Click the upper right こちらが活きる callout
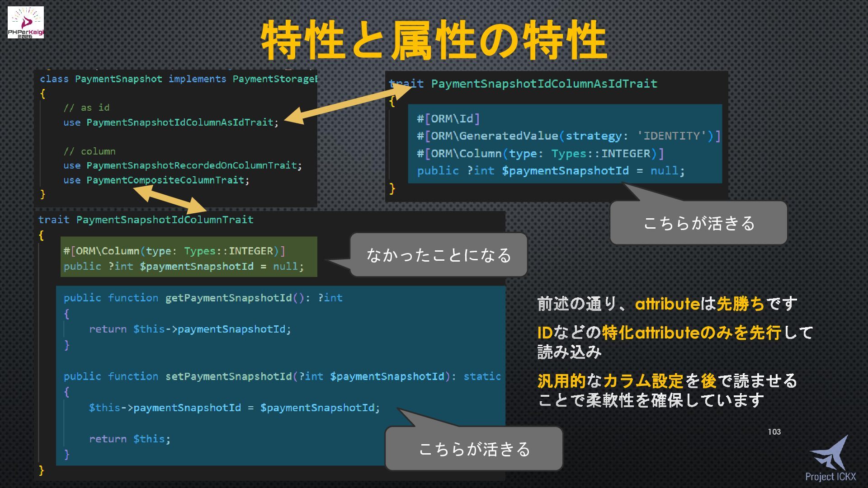The width and height of the screenshot is (868, 488). (698, 223)
